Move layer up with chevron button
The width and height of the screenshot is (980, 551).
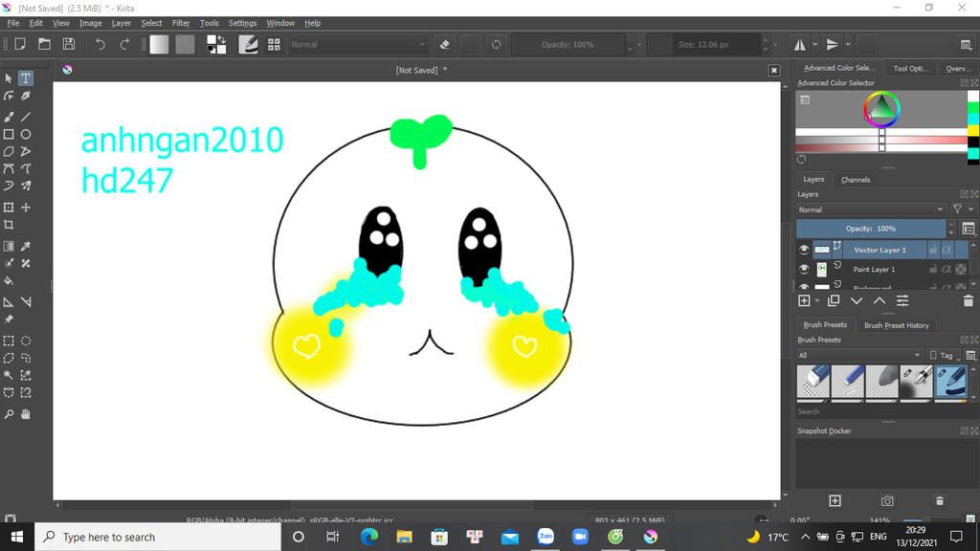[880, 301]
